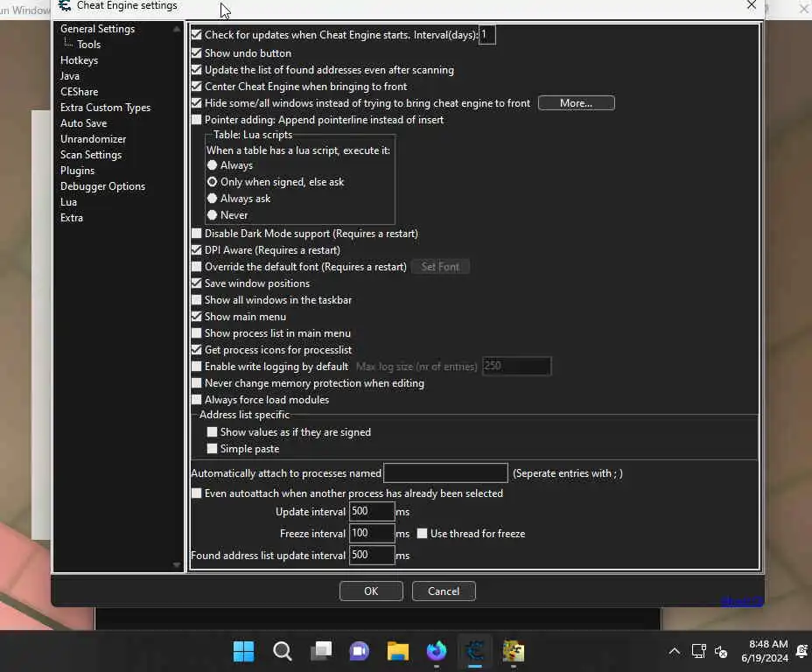This screenshot has width=812, height=672.
Task: Click the More... button
Action: [x=576, y=103]
